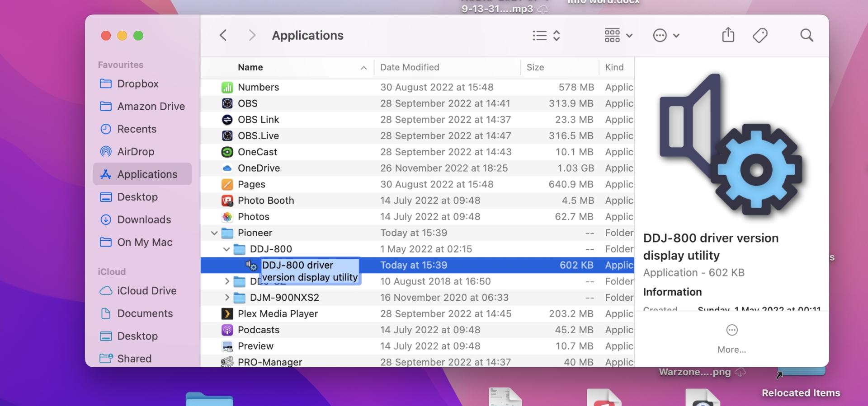Expand the DJM-900NXS2 folder
The width and height of the screenshot is (868, 406).
(x=227, y=298)
